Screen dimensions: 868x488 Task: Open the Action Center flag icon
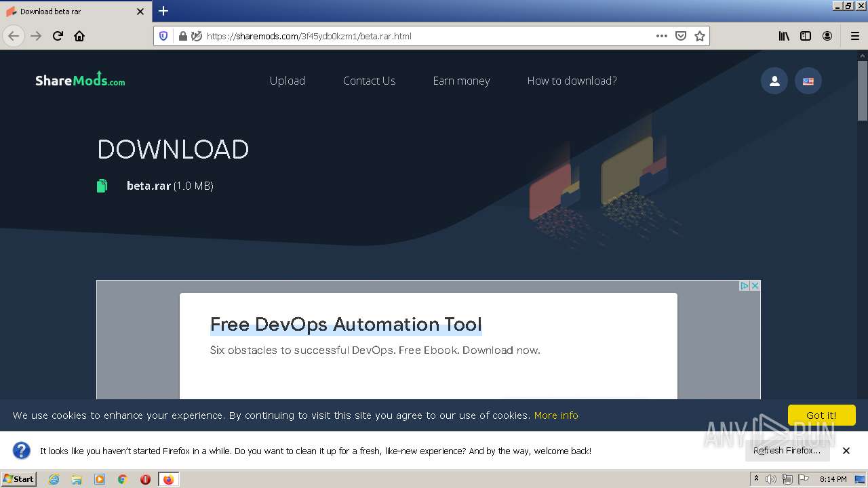tap(804, 479)
